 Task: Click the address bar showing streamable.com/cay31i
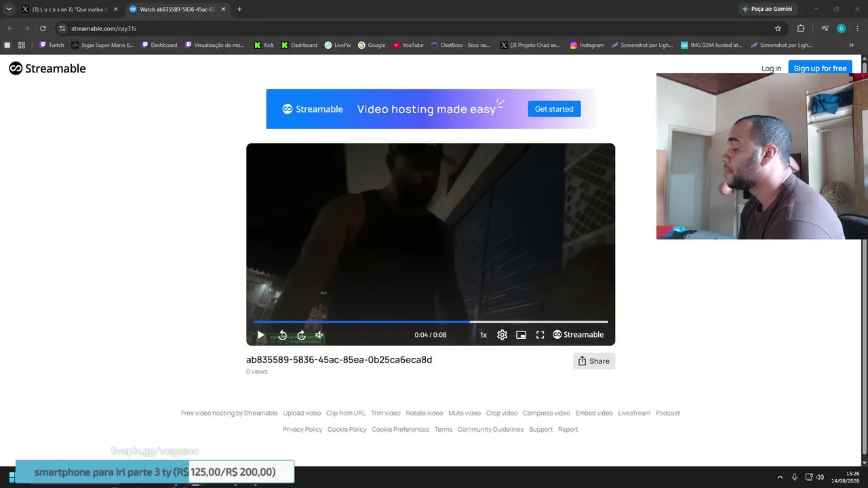420,28
